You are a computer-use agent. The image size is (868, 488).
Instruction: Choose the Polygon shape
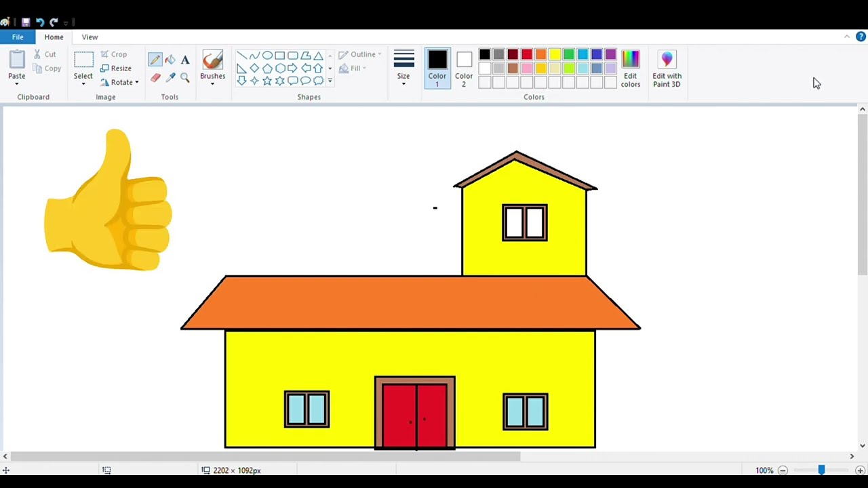tap(306, 56)
